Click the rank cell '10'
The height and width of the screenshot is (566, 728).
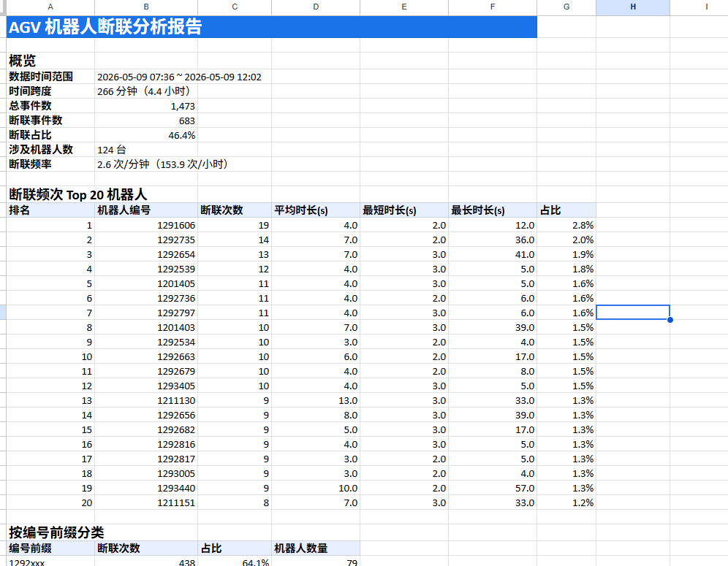[50, 357]
